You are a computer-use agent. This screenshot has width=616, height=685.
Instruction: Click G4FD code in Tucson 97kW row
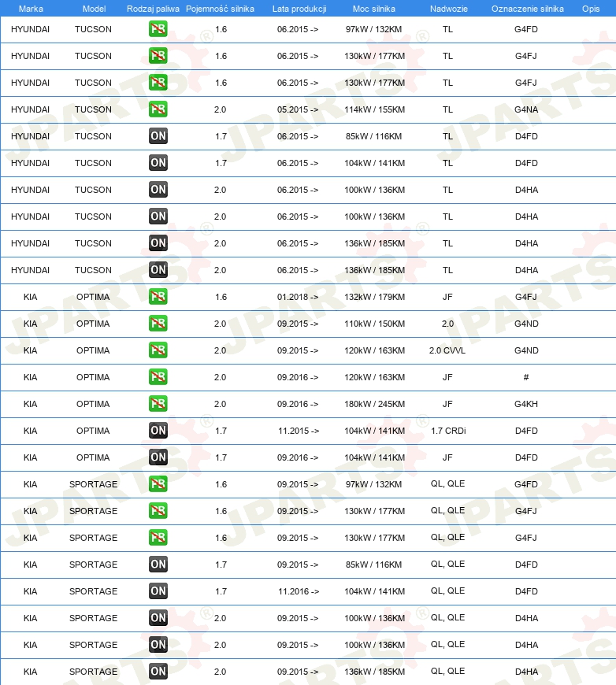click(x=526, y=29)
